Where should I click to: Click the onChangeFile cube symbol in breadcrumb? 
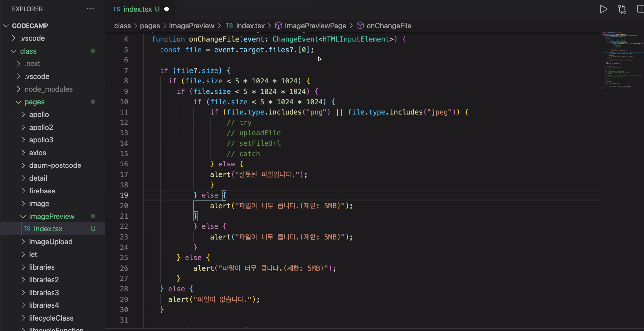360,26
